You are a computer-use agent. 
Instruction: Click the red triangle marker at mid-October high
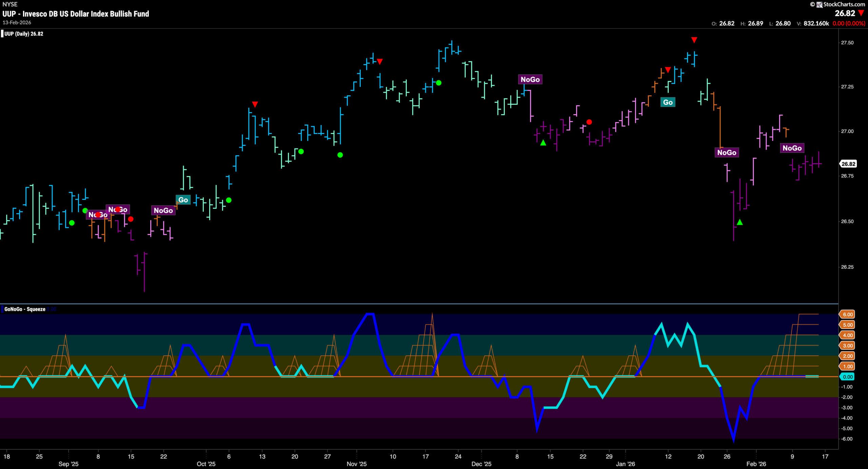click(x=255, y=104)
